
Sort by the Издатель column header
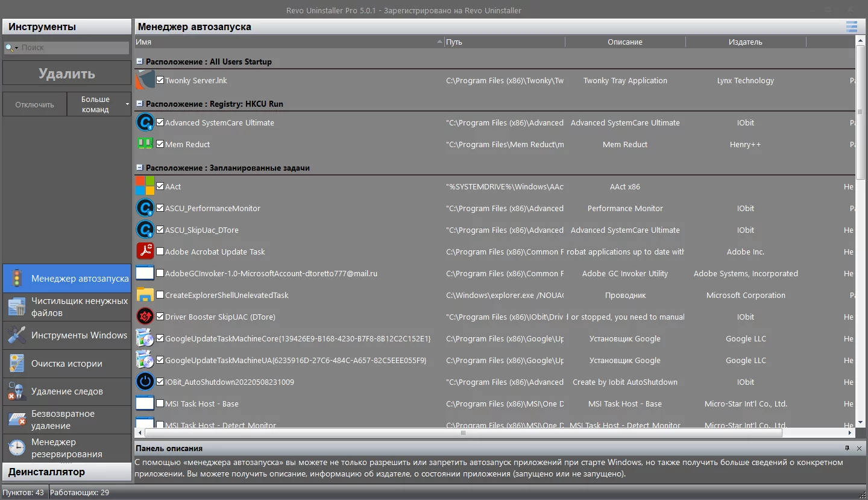(746, 42)
